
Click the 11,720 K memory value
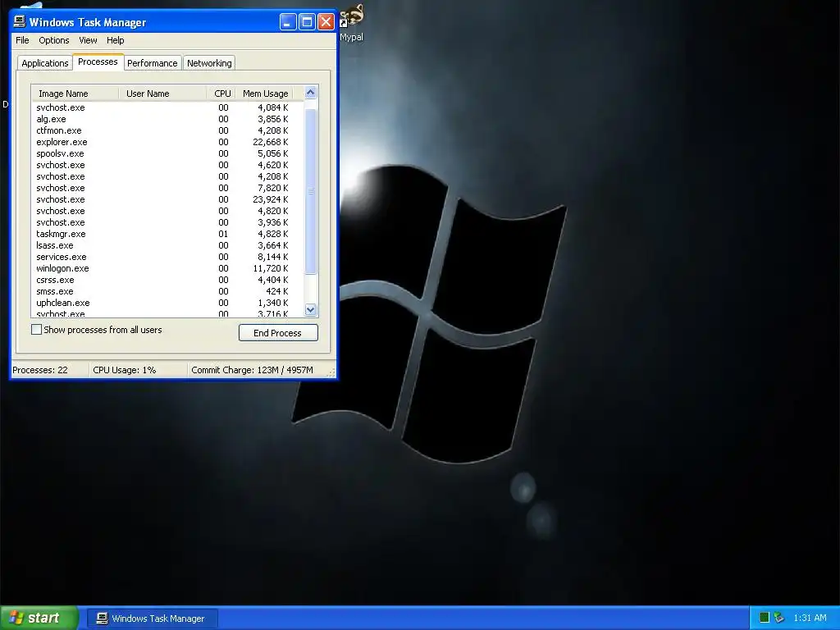pos(271,268)
